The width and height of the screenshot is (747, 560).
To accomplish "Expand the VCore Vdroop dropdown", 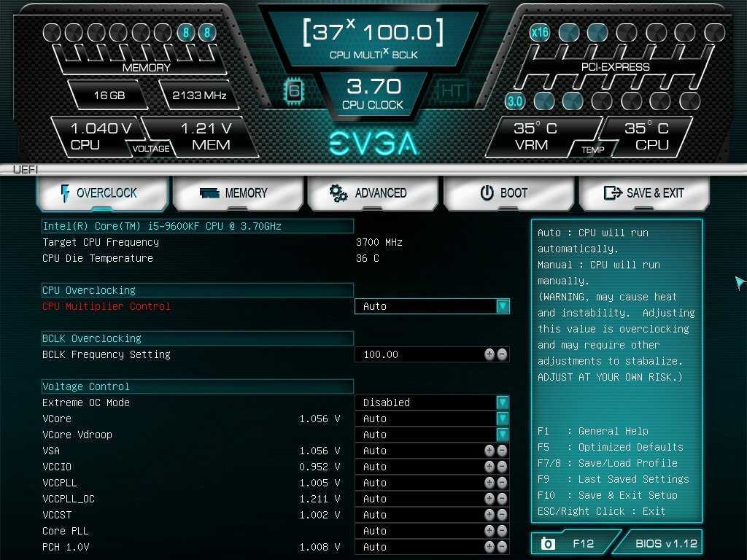I will pyautogui.click(x=502, y=435).
